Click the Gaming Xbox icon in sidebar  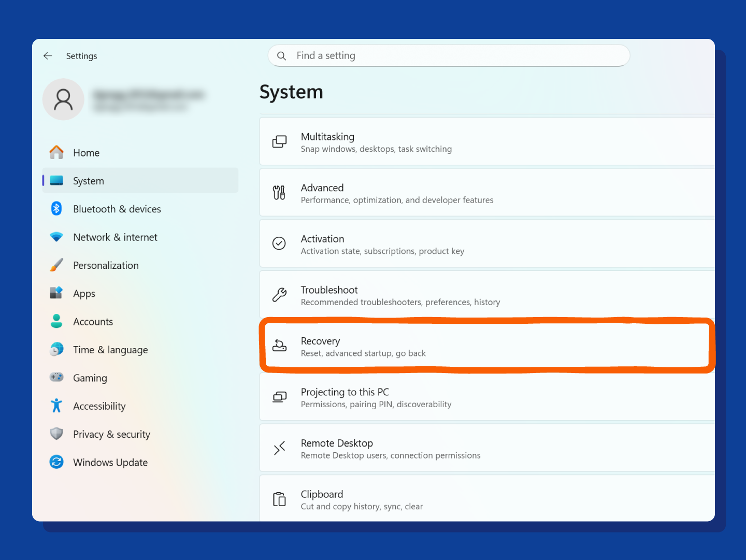56,377
